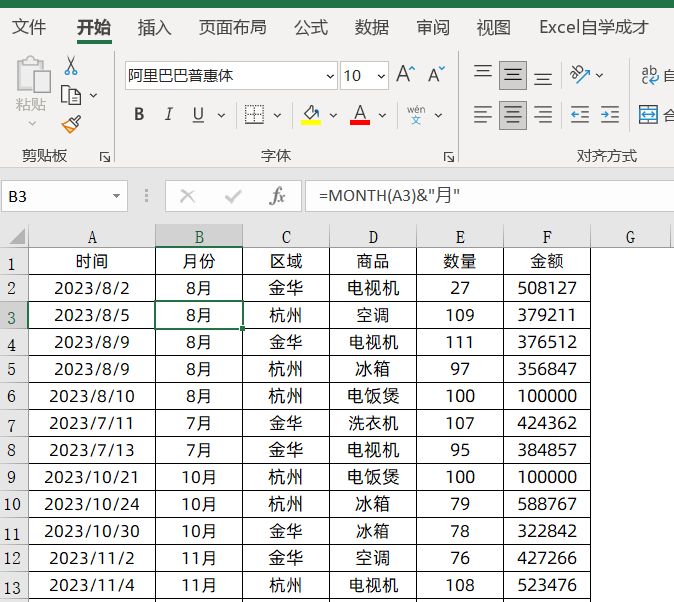Expand fill color palette arrow
The width and height of the screenshot is (674, 602).
[x=333, y=115]
